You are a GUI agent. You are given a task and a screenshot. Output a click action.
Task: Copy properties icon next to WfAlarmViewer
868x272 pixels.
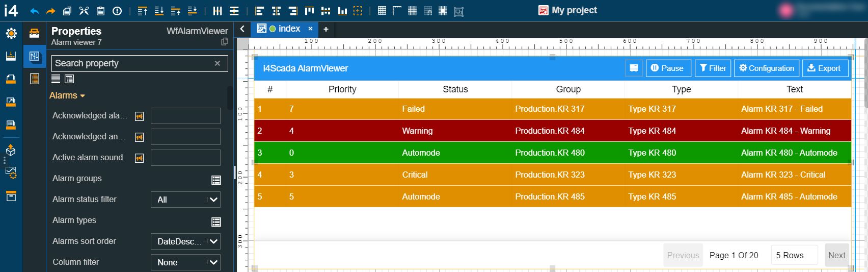[x=225, y=42]
